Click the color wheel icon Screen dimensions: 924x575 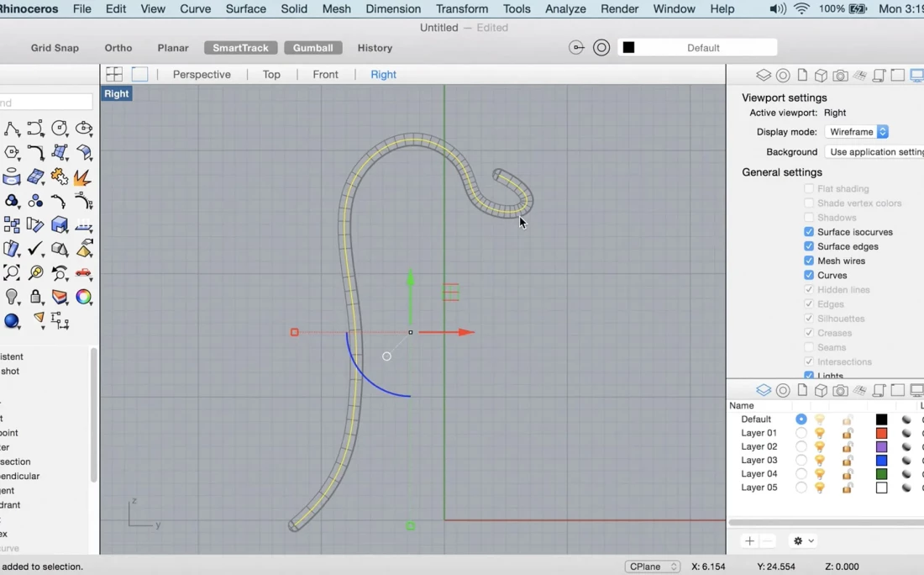(x=84, y=297)
